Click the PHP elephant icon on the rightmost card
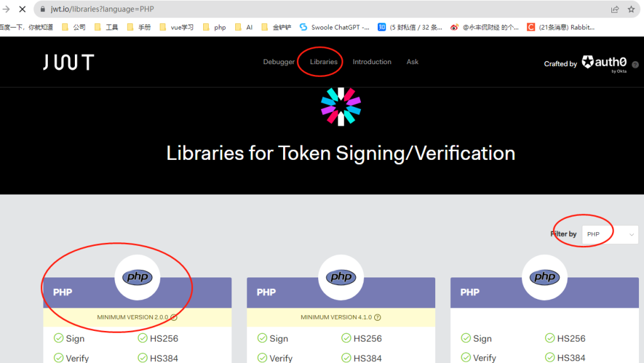This screenshot has width=644, height=363. (544, 277)
